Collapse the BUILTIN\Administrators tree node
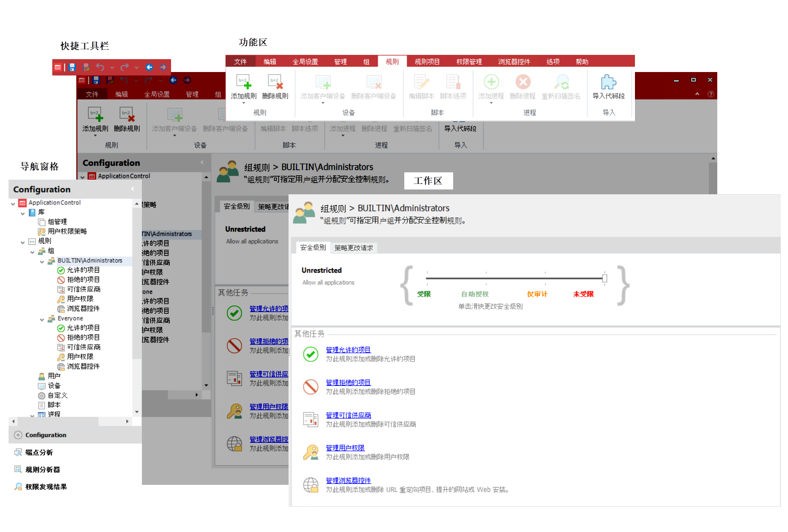The height and width of the screenshot is (532, 788). (42, 261)
